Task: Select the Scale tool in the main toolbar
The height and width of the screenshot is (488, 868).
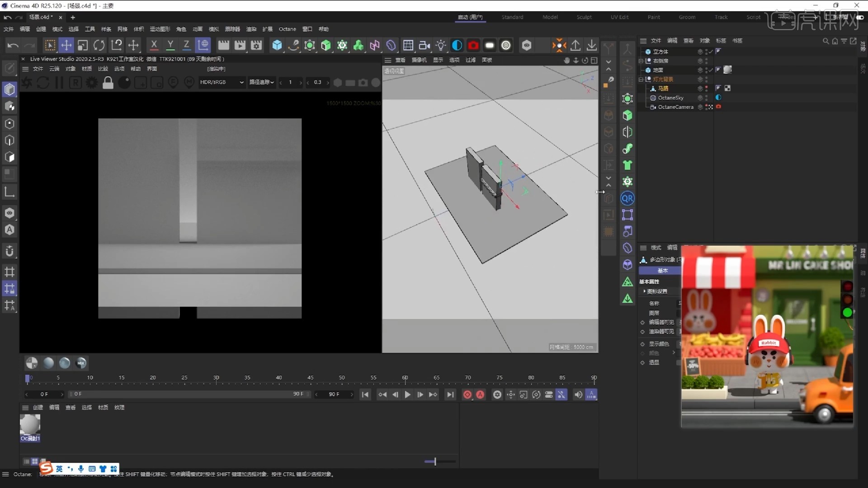Action: tap(82, 45)
